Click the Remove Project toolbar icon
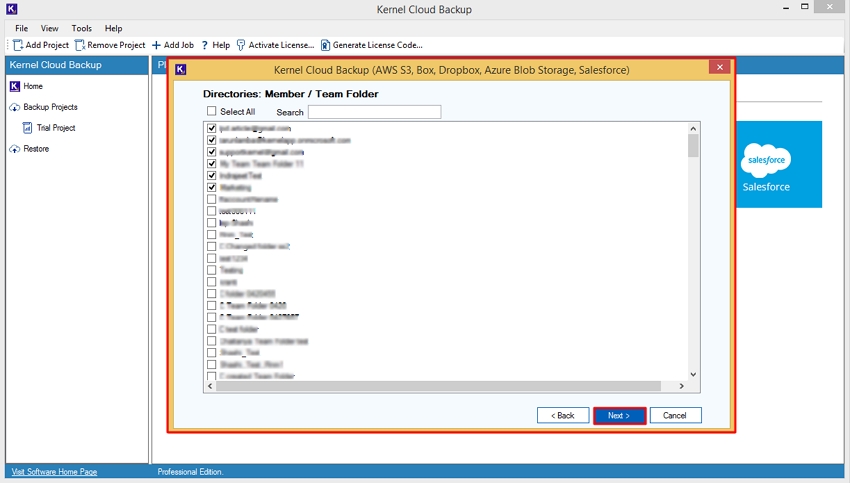The width and height of the screenshot is (850, 483). (80, 45)
